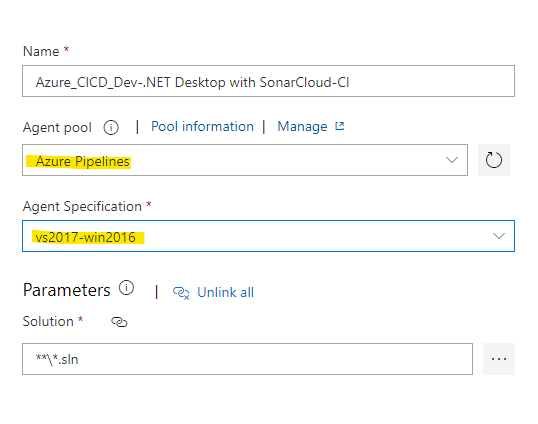Viewport: 538px width, 424px height.
Task: Click the Agent Specification label
Action: (x=82, y=207)
